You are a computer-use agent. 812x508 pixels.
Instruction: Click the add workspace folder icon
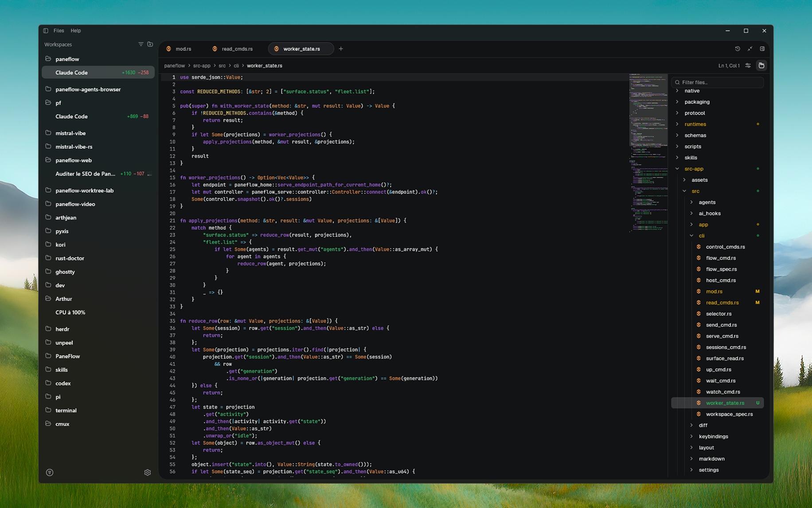click(x=150, y=44)
